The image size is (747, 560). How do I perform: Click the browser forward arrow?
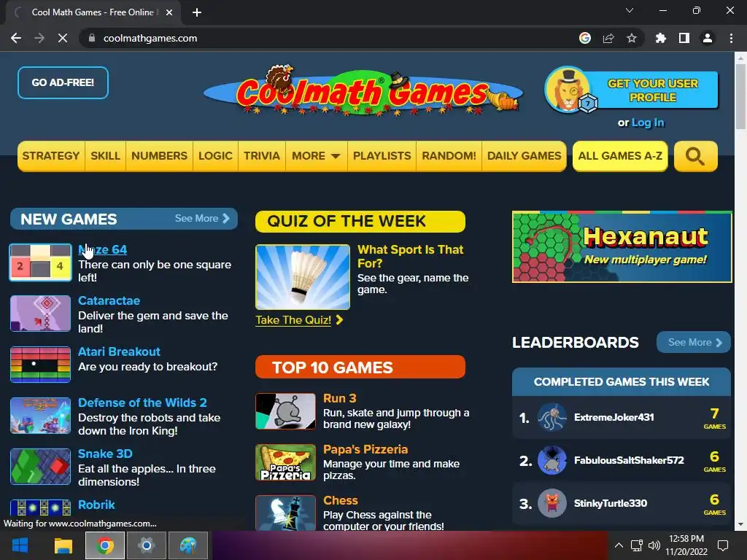point(39,38)
